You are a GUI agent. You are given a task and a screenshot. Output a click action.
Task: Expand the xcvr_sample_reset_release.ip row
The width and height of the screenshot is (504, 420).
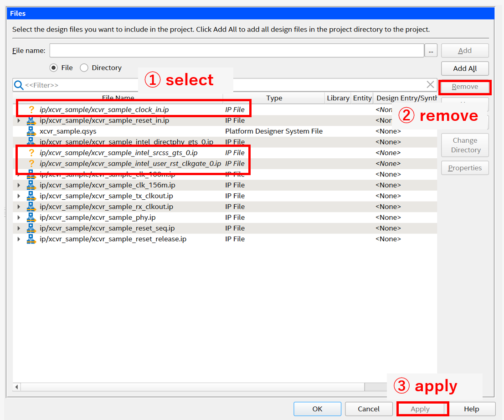(19, 239)
